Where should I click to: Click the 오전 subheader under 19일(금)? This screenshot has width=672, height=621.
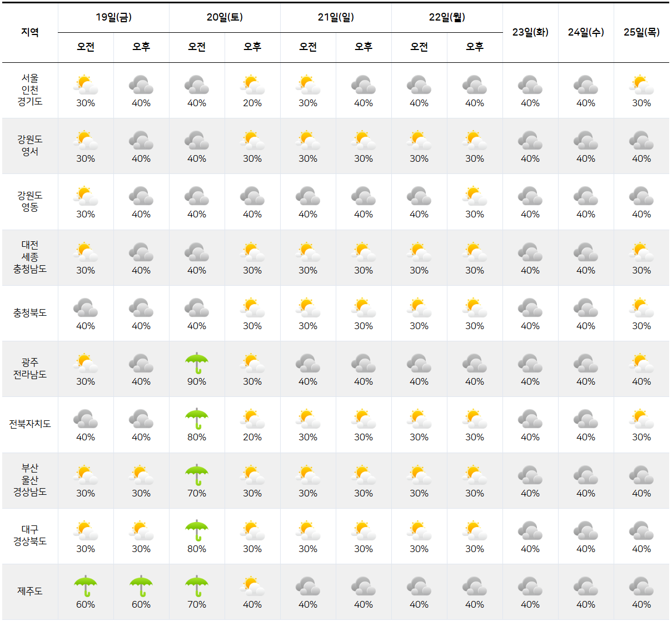pos(86,47)
